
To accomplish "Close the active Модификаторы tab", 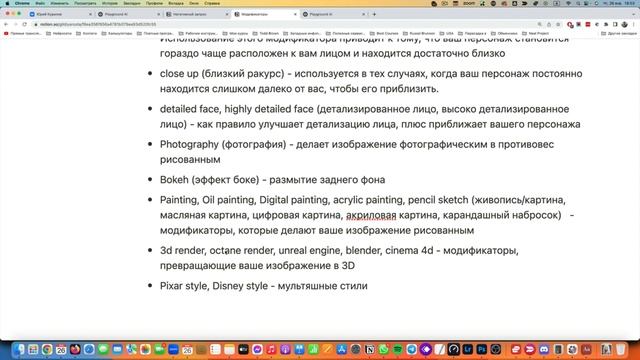I will [x=295, y=14].
